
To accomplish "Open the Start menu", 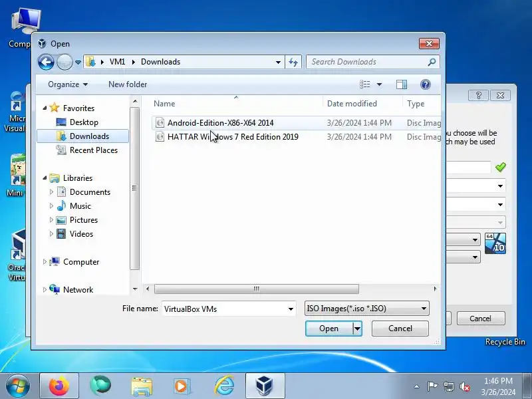I will click(18, 386).
